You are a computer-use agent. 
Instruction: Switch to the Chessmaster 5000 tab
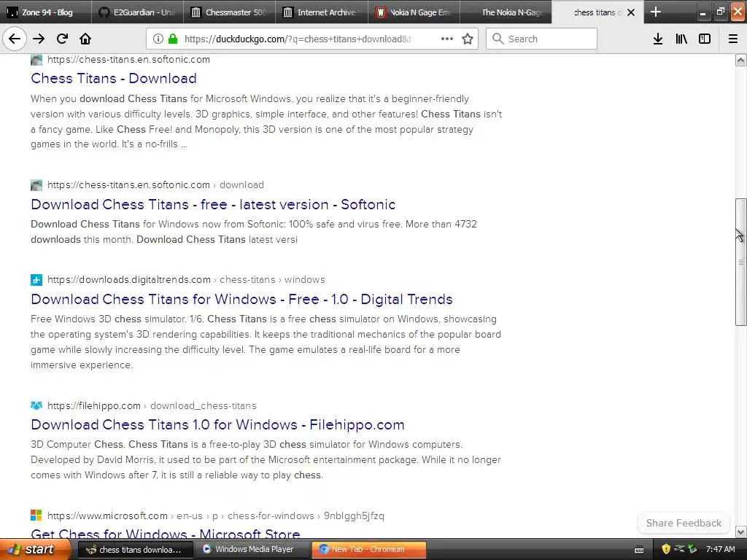[x=230, y=12]
